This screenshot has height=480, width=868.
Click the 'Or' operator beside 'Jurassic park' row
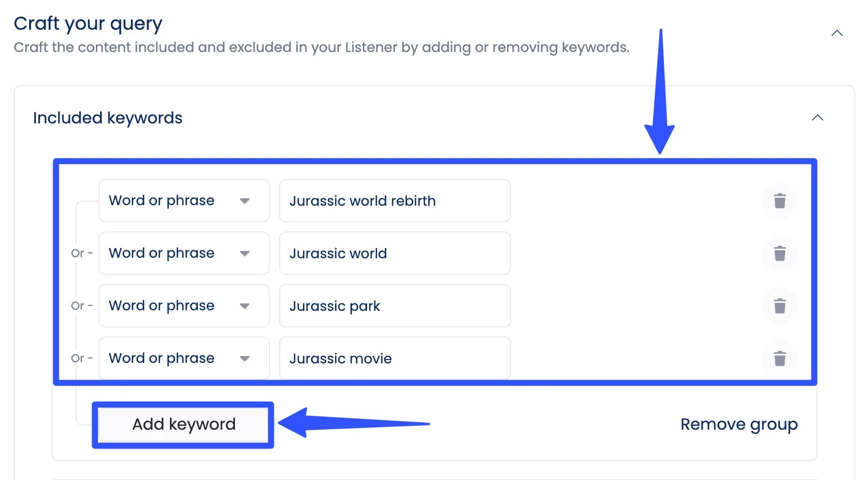(78, 306)
